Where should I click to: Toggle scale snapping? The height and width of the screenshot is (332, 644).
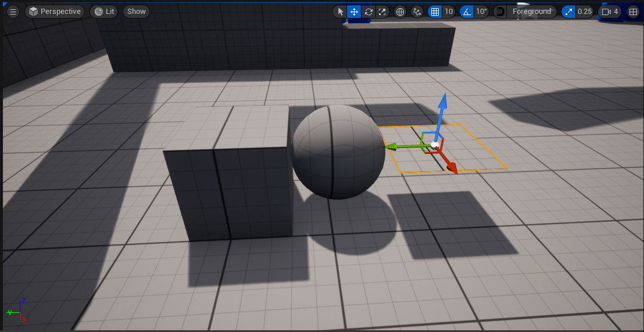point(568,12)
